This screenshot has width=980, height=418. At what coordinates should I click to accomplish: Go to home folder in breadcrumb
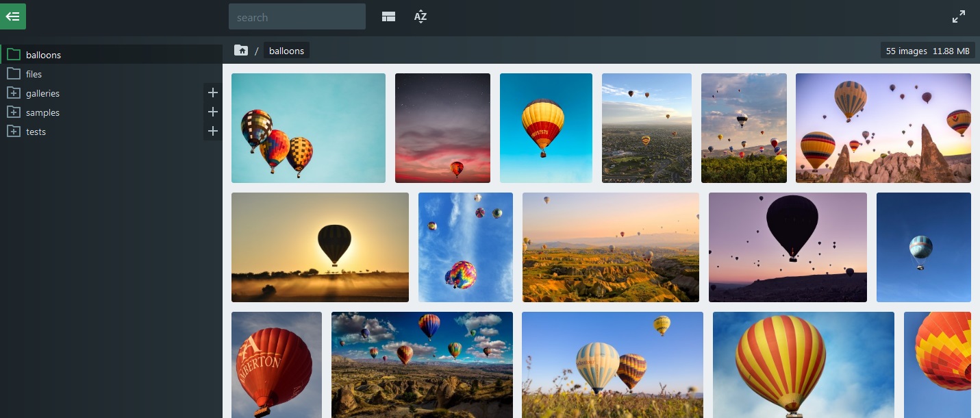point(241,51)
